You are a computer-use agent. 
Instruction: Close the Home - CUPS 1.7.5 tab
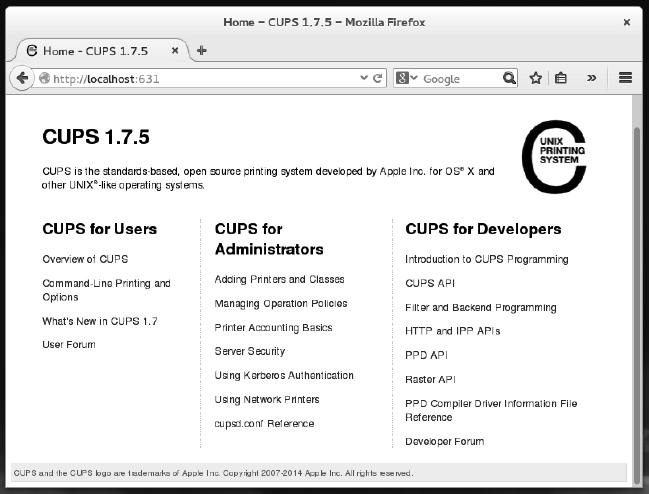point(175,50)
